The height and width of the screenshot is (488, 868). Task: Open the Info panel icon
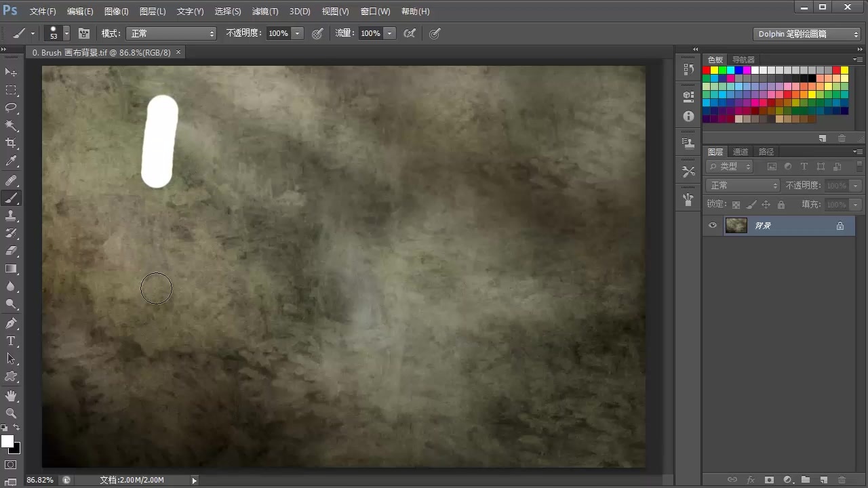(688, 117)
